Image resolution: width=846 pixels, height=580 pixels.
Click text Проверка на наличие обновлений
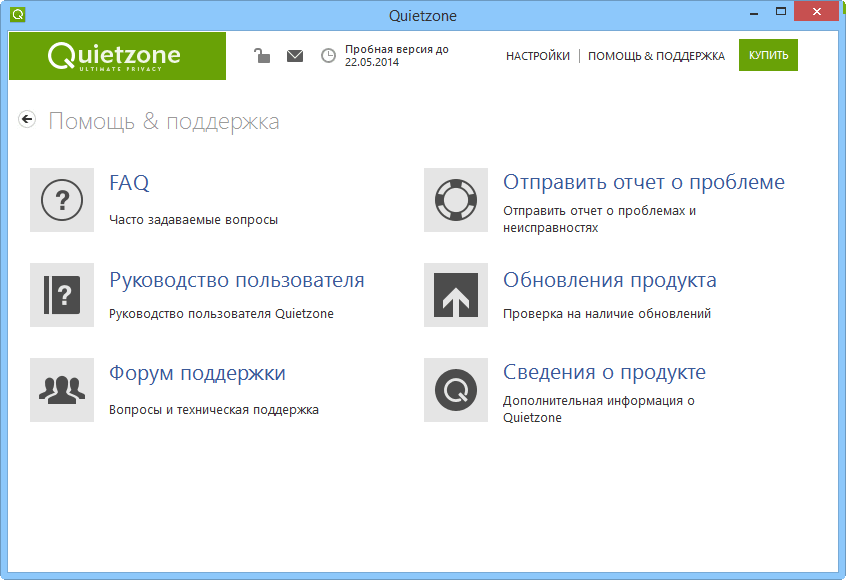[x=607, y=314]
